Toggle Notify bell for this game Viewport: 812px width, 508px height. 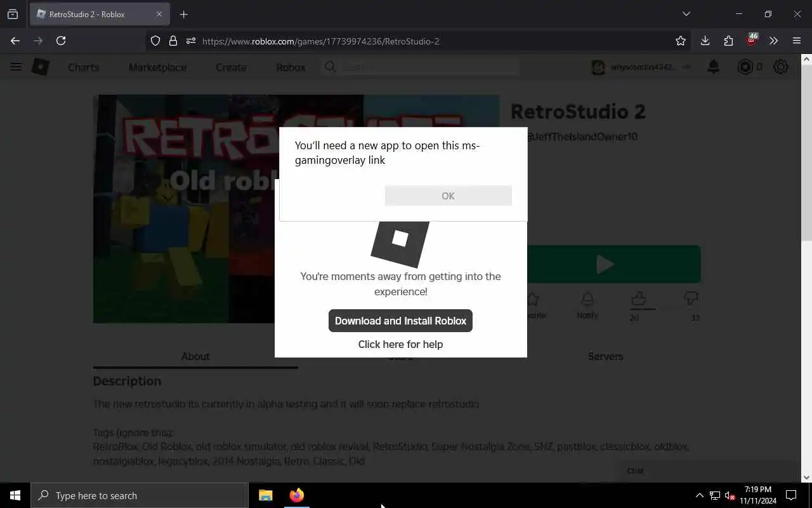(587, 298)
